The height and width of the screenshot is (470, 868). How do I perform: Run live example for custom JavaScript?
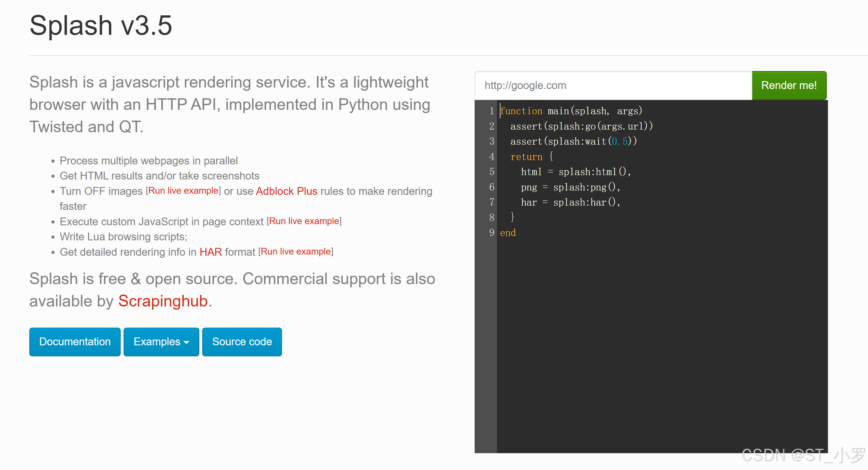tap(304, 221)
